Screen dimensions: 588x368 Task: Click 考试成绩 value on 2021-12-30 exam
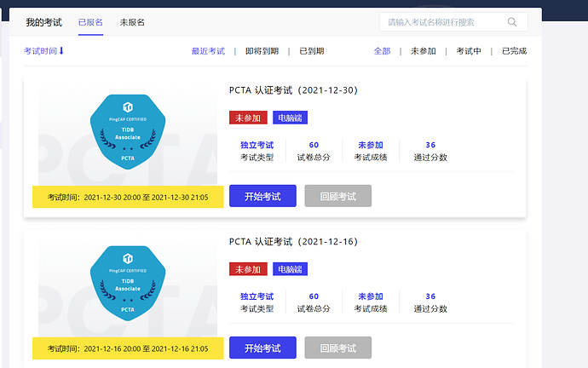pyautogui.click(x=371, y=145)
